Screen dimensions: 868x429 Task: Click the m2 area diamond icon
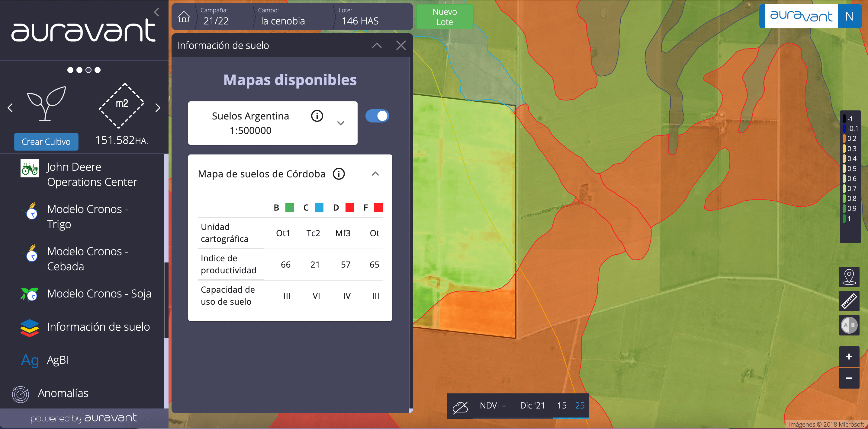coord(122,105)
